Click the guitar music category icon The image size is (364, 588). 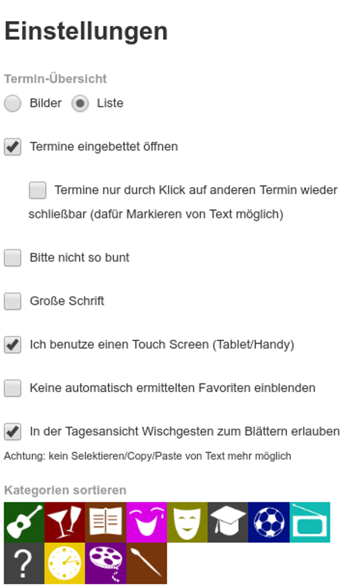tap(24, 522)
